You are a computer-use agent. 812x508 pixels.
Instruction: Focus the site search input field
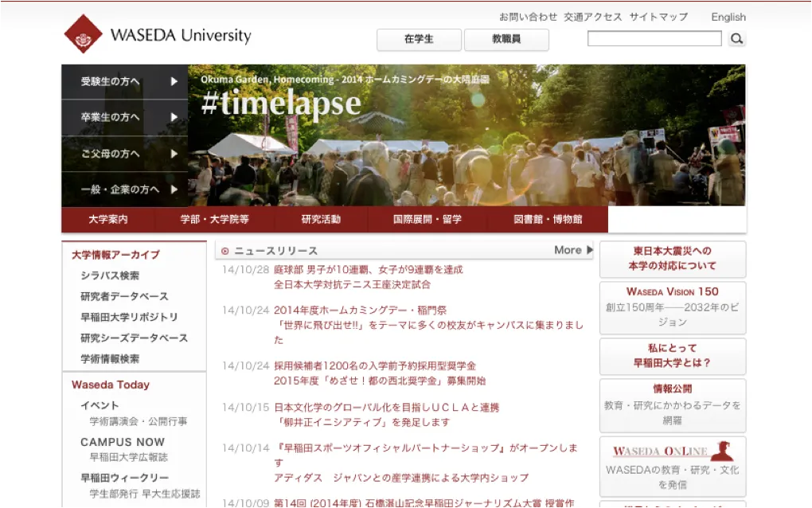click(654, 38)
